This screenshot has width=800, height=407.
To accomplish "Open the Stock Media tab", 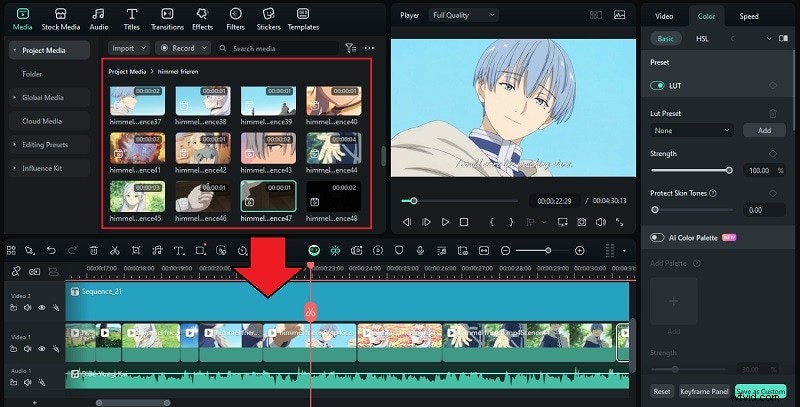I will click(60, 19).
